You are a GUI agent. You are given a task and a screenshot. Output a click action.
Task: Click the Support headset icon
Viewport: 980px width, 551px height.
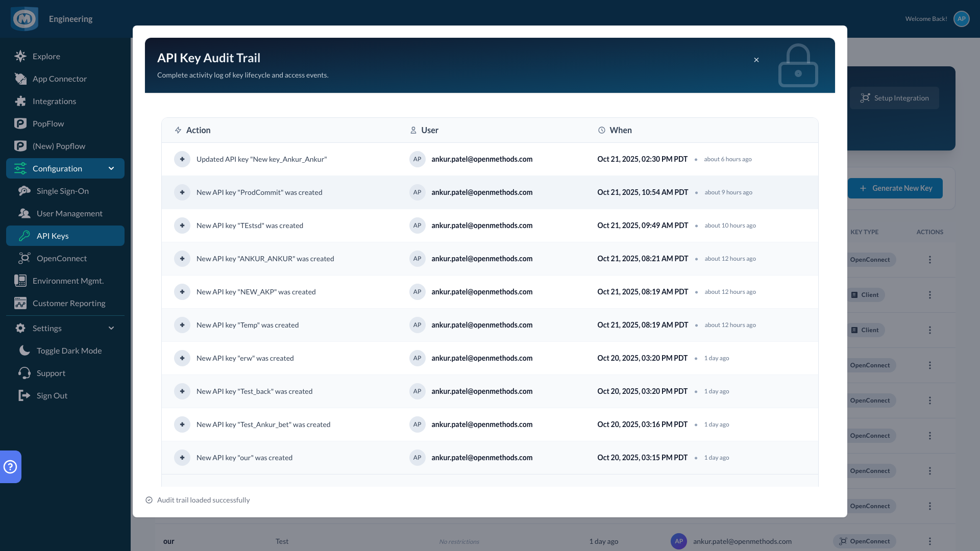pos(24,373)
